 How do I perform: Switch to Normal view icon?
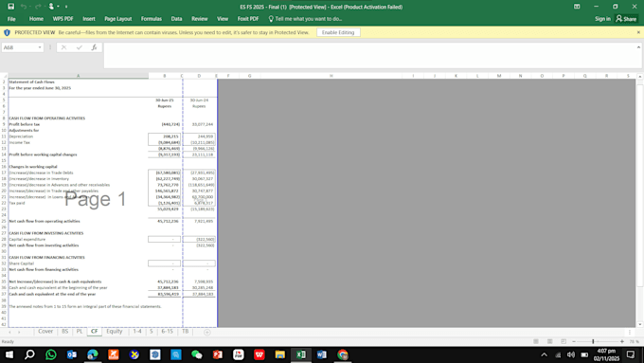point(536,341)
